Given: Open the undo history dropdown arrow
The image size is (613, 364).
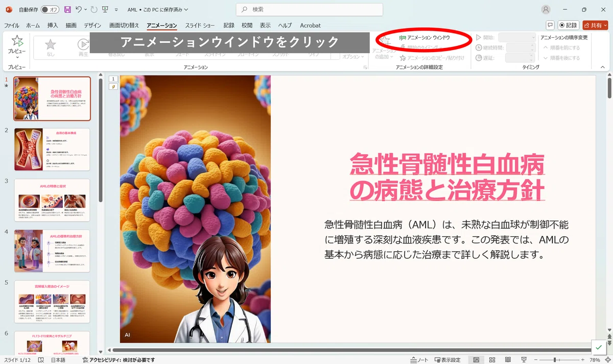Looking at the screenshot, I should pos(85,10).
